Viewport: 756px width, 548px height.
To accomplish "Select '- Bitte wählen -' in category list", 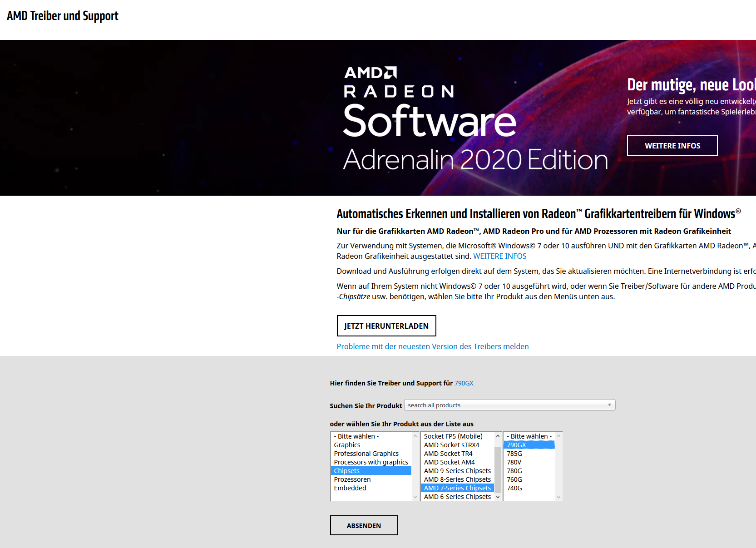I will (371, 436).
